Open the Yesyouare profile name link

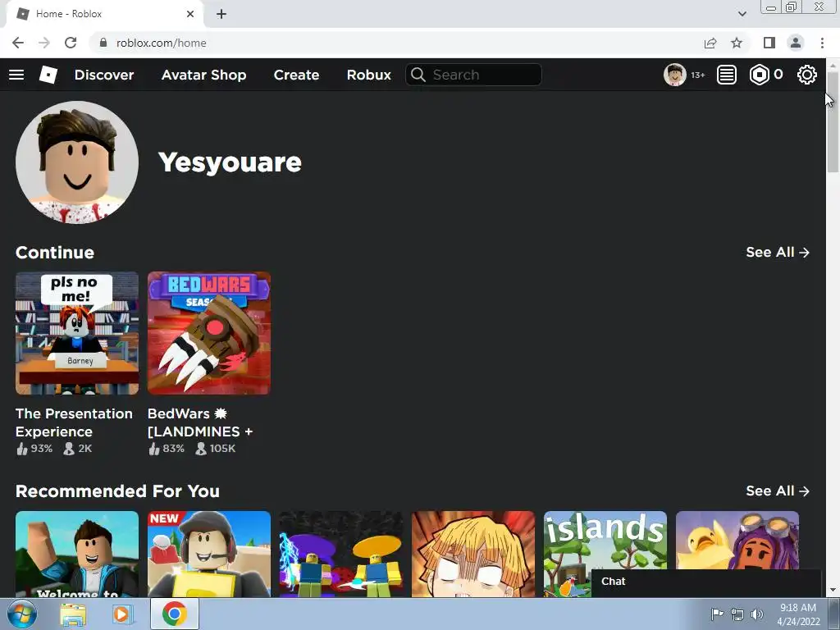230,162
